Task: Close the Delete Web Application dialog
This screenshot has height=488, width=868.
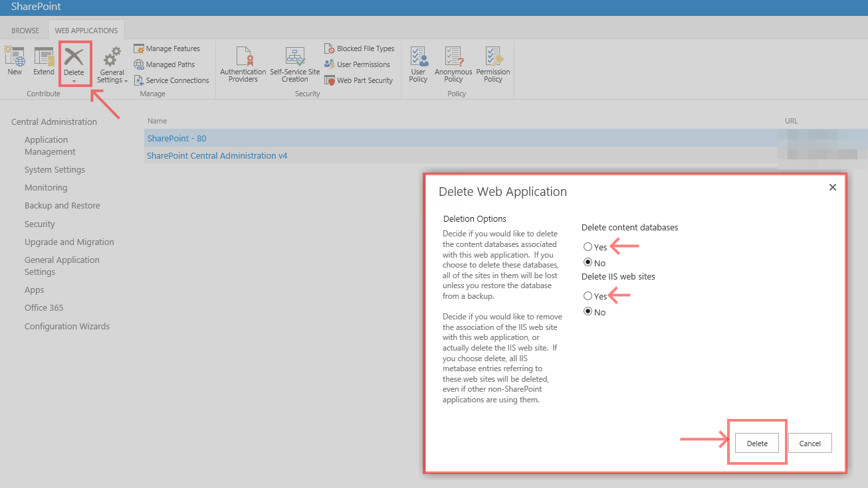Action: click(832, 188)
